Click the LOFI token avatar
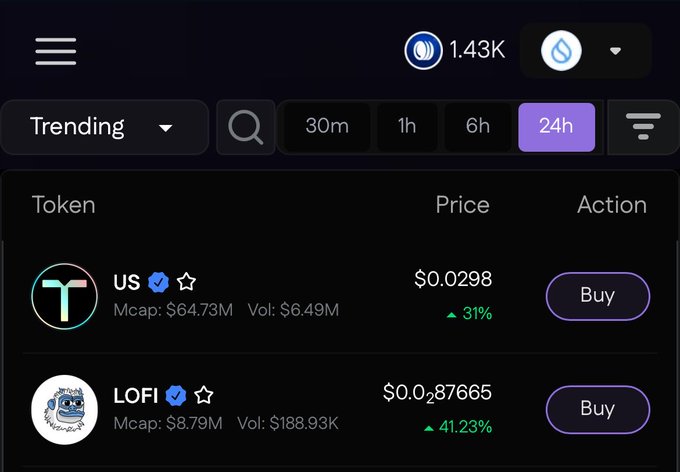Image resolution: width=680 pixels, height=472 pixels. point(65,410)
